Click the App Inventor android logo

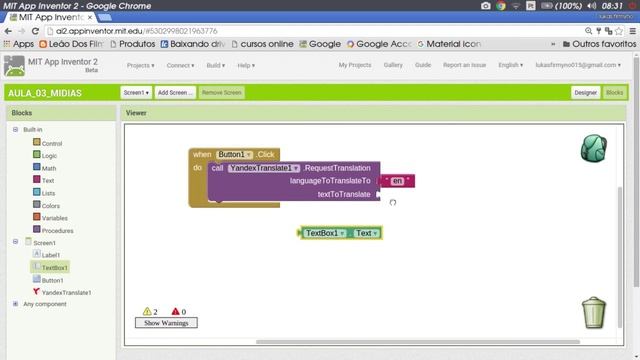tap(14, 66)
